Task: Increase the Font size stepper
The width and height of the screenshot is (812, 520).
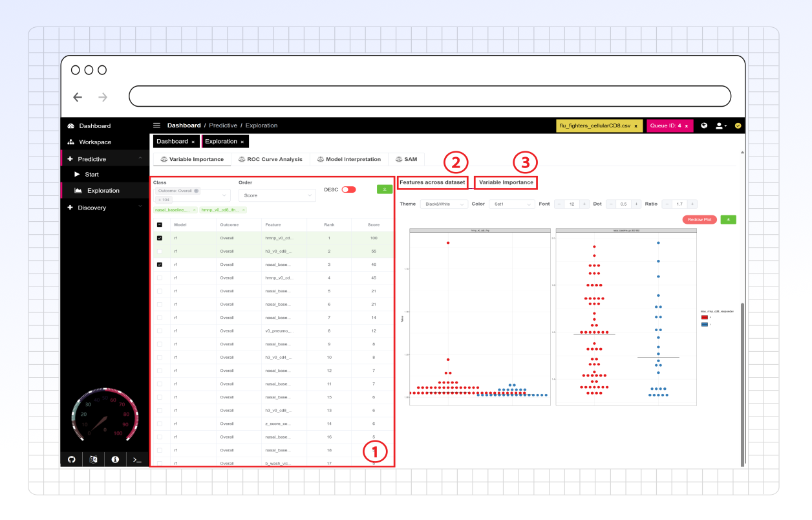Action: coord(584,204)
